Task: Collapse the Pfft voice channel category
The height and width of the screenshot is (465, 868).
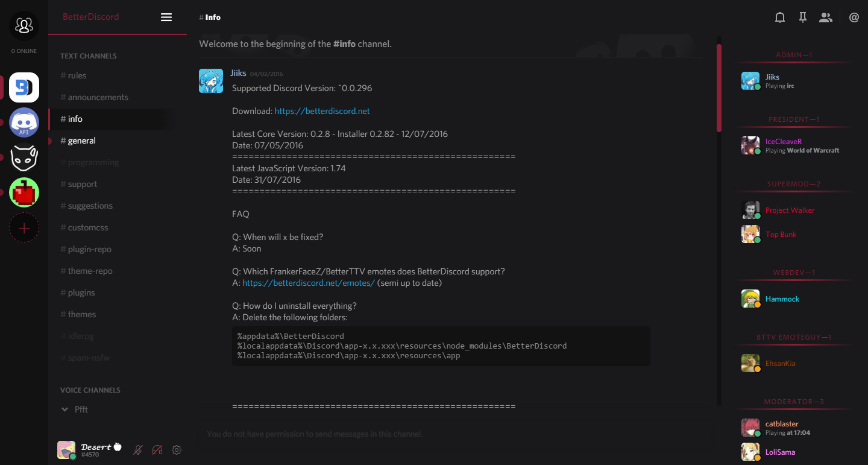Action: 64,410
